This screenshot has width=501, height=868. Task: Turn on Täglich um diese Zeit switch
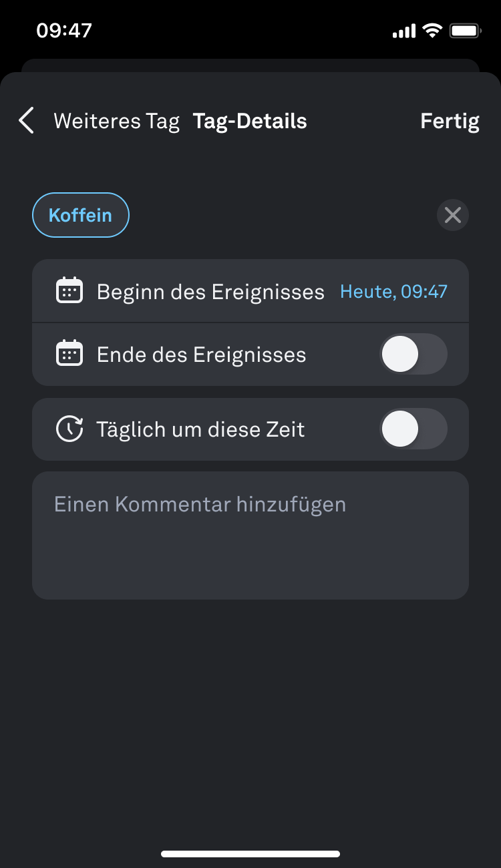[x=413, y=429]
